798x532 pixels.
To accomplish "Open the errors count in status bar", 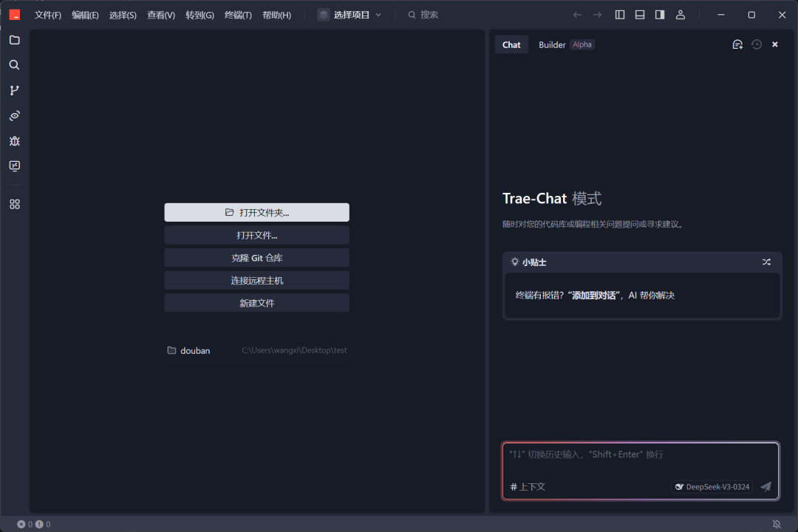I will 25,524.
